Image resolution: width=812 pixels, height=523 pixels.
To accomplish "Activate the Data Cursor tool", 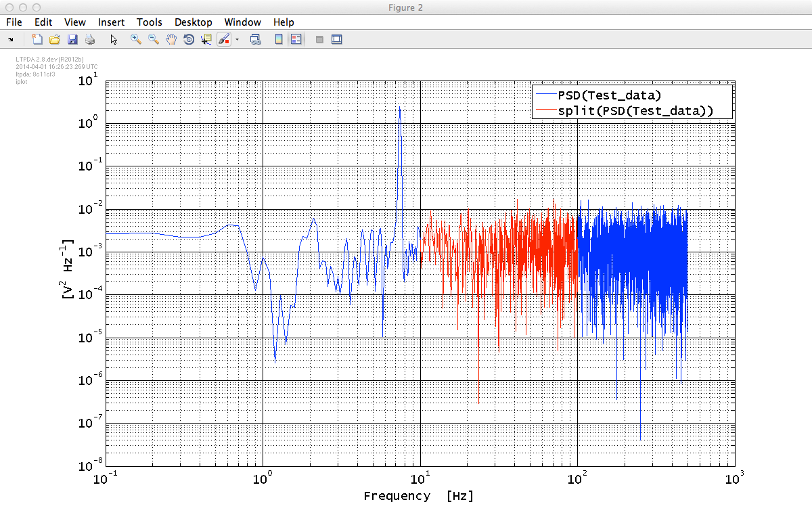I will pos(206,40).
